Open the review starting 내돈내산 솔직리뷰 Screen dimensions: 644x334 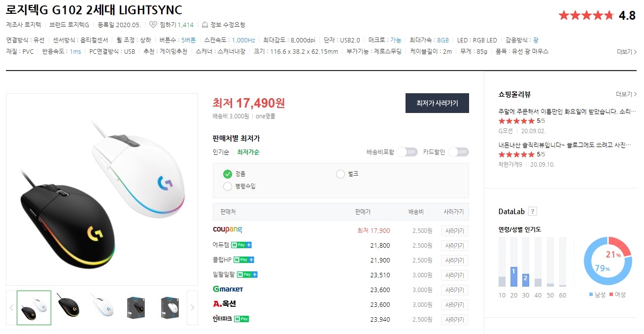click(565, 145)
